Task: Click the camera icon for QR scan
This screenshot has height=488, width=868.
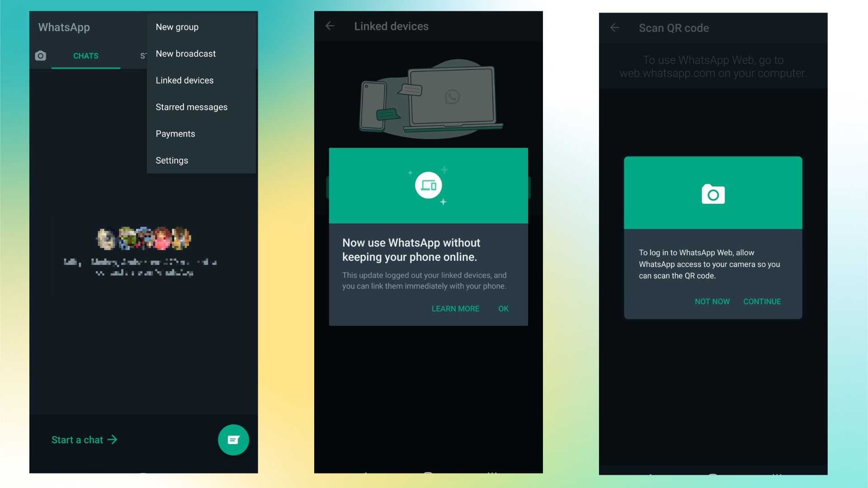Action: click(x=713, y=194)
